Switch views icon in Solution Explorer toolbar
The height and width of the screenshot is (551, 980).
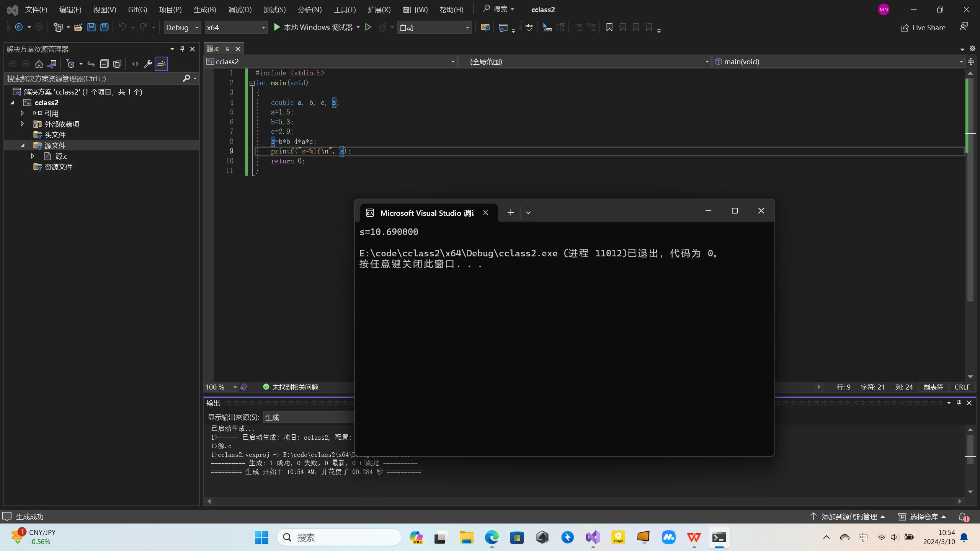tap(52, 64)
